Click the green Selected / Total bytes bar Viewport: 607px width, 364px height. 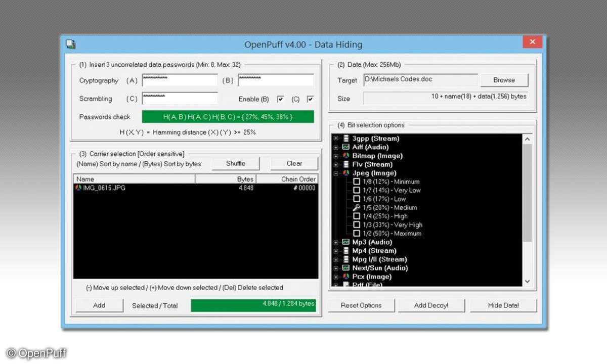coord(253,305)
